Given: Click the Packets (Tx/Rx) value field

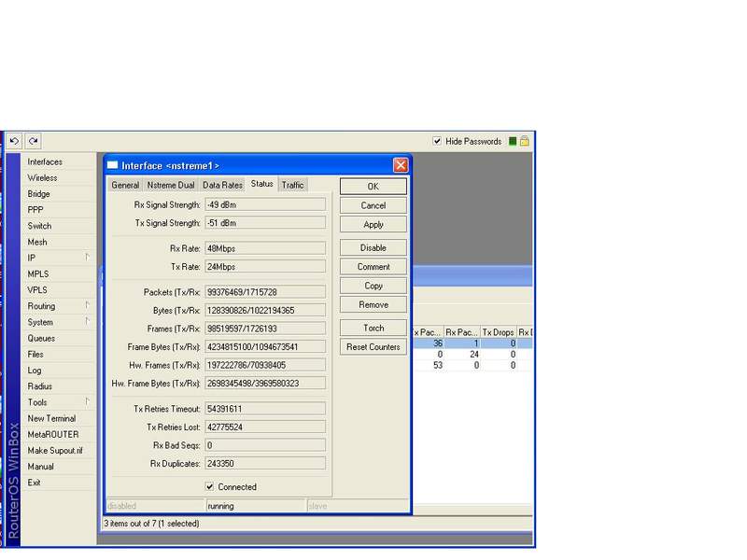Looking at the screenshot, I should [x=265, y=292].
